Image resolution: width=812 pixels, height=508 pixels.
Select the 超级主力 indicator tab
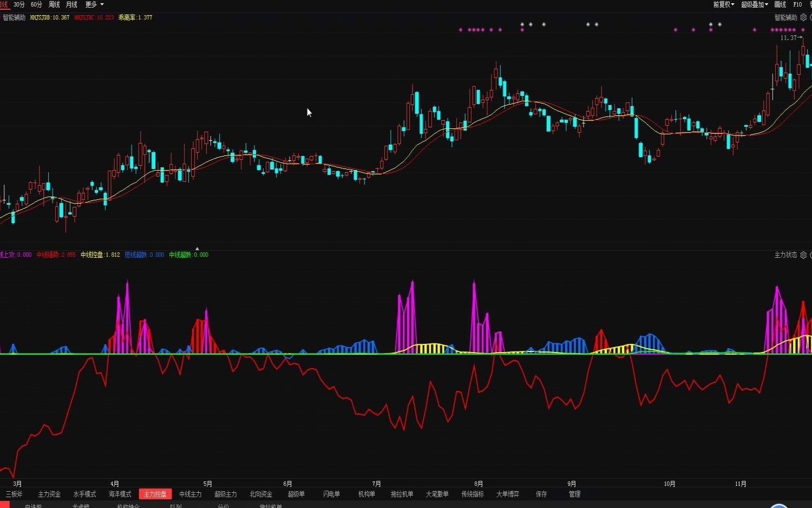[226, 494]
